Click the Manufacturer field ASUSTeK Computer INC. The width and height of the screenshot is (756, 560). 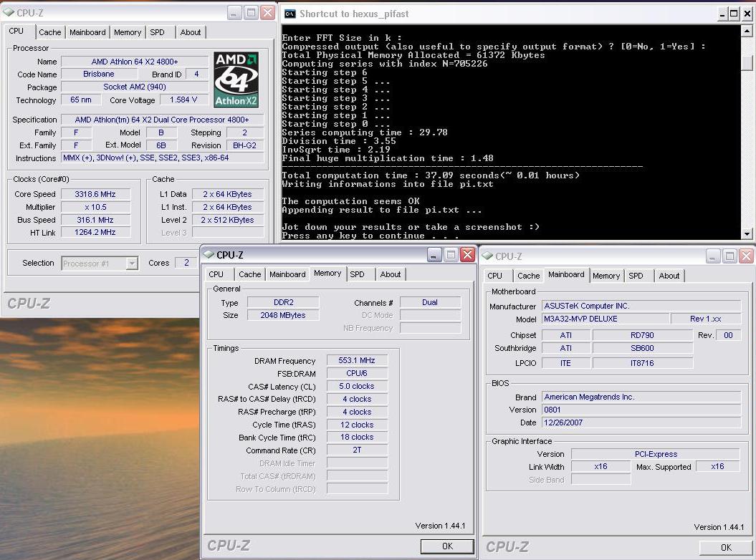(x=641, y=306)
